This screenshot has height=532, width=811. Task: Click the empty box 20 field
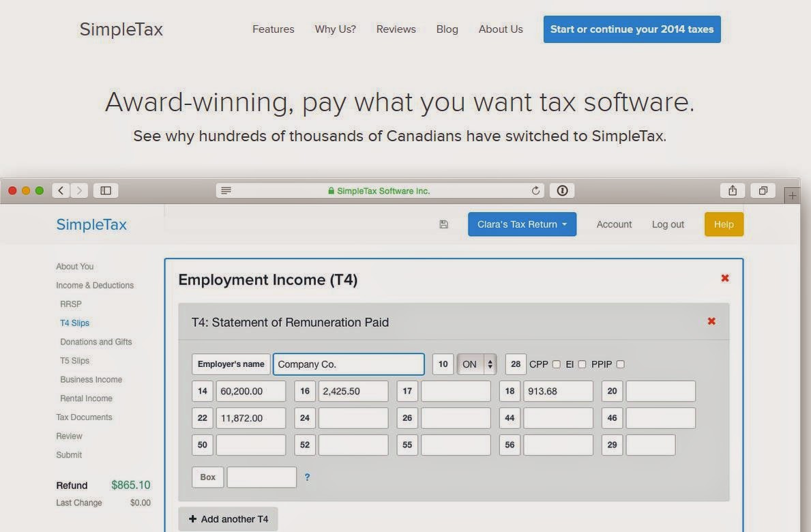point(660,391)
